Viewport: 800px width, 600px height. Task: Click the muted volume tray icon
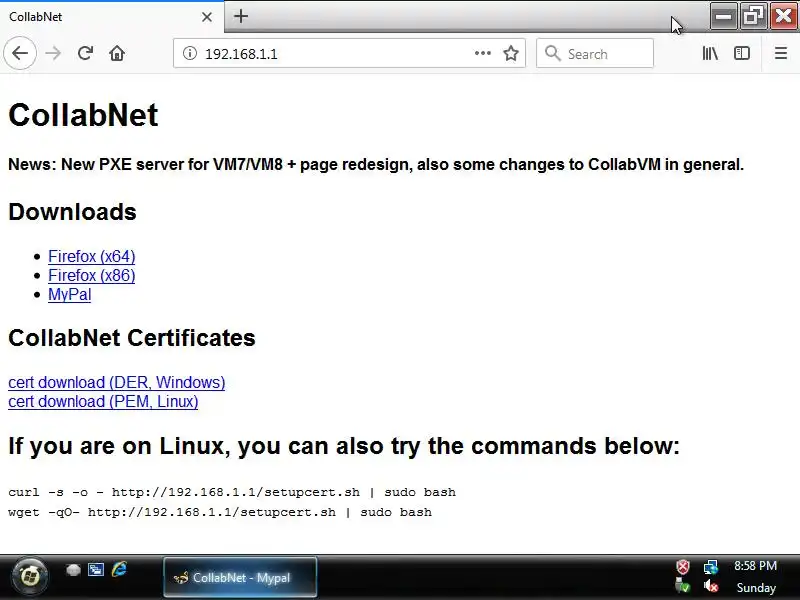(x=711, y=587)
